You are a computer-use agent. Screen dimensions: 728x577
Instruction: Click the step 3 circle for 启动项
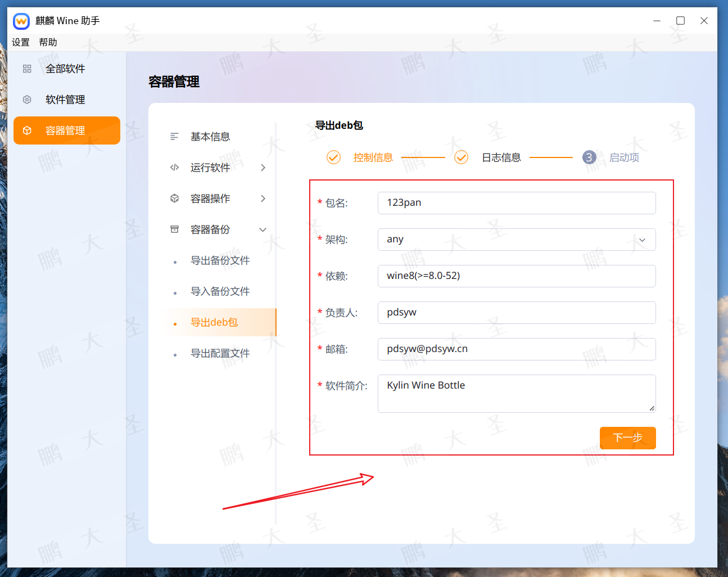point(589,157)
